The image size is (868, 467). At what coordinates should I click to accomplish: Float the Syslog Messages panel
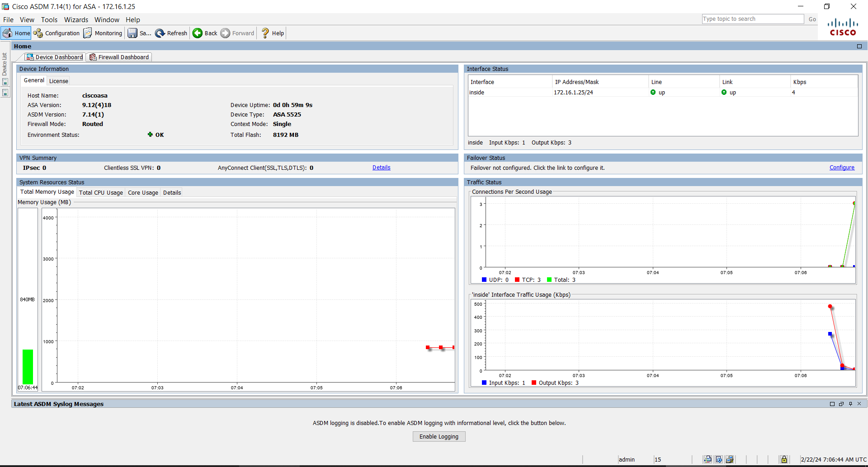pyautogui.click(x=841, y=404)
